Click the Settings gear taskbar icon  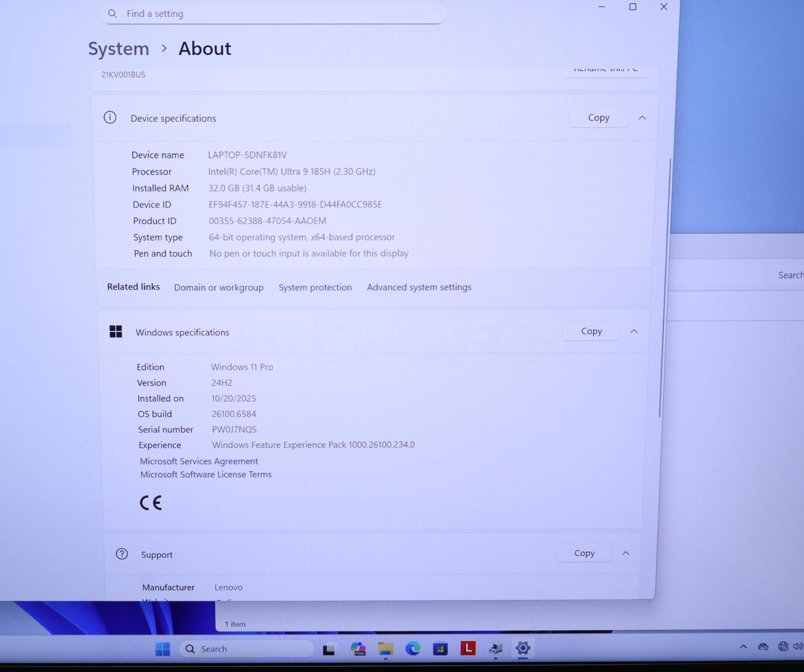point(523,648)
